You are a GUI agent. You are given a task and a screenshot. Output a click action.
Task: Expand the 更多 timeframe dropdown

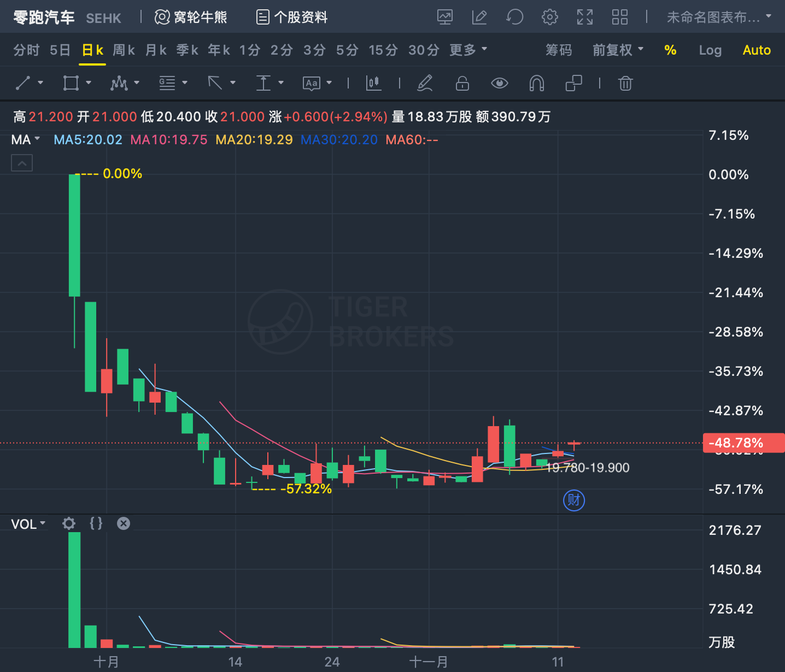(468, 50)
